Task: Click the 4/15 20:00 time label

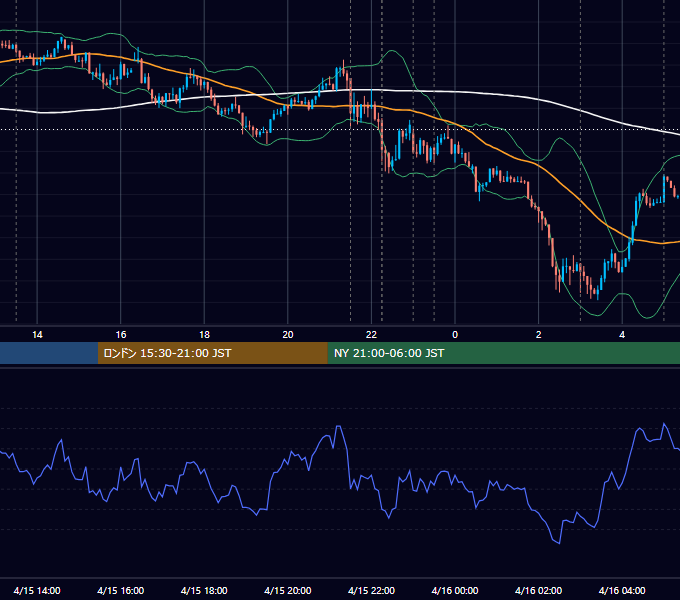Action: click(x=288, y=590)
